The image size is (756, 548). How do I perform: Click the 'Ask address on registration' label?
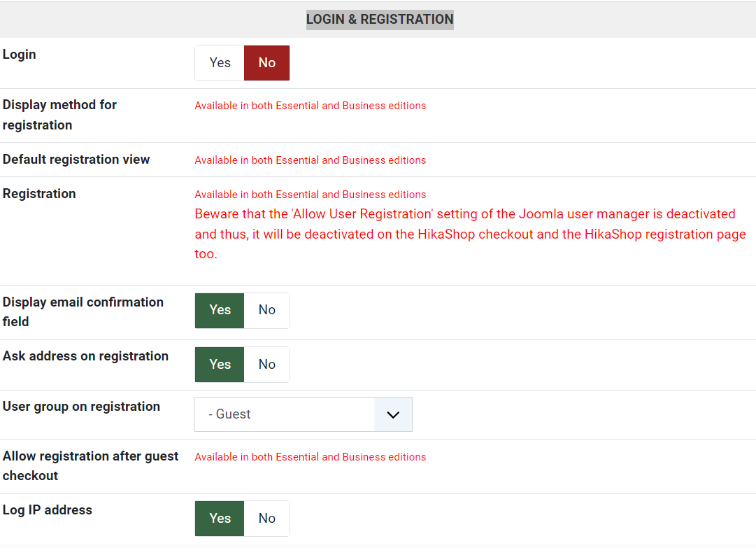click(x=85, y=356)
